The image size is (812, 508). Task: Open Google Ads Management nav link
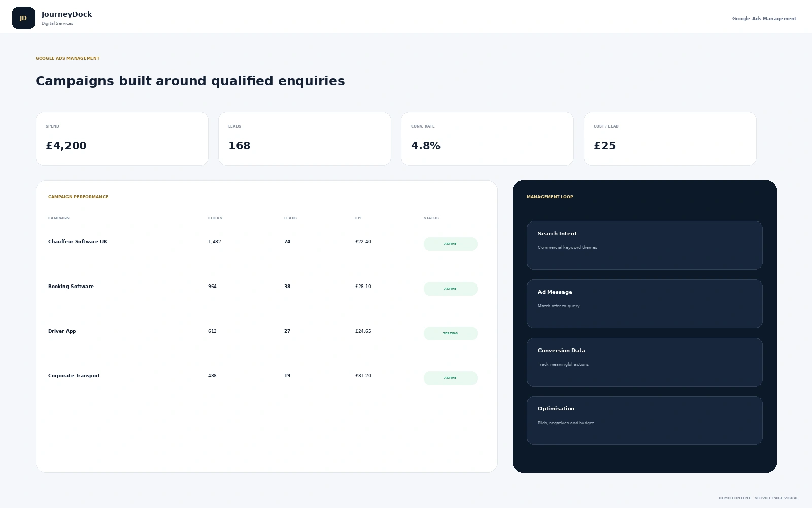(x=764, y=19)
